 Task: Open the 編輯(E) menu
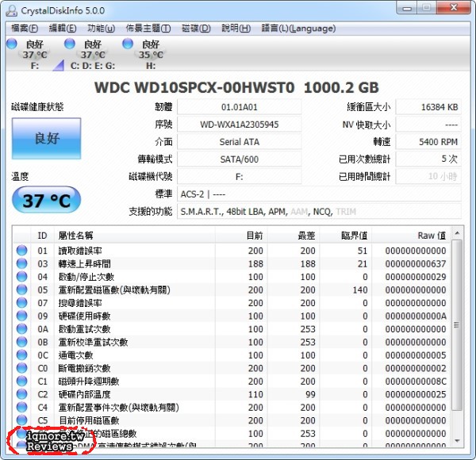pos(63,29)
